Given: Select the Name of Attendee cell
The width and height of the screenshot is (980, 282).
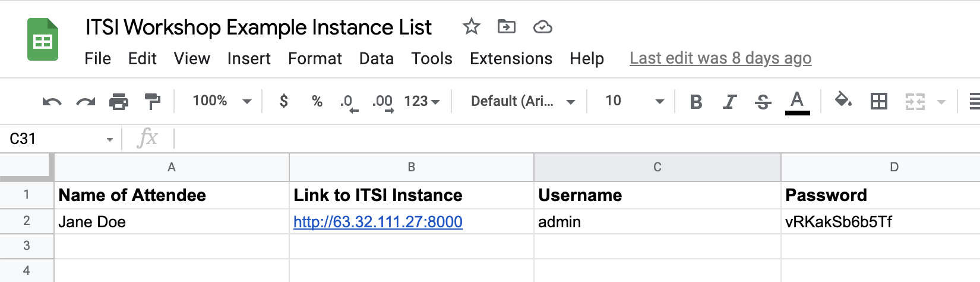Looking at the screenshot, I should coord(172,195).
